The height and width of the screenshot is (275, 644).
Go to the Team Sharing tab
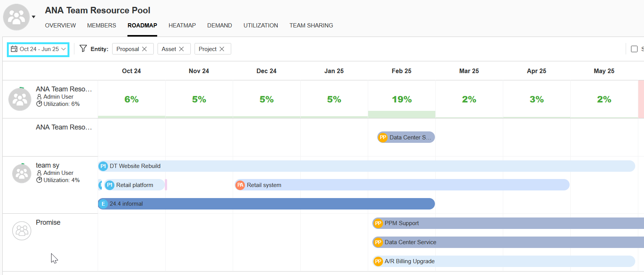point(311,26)
